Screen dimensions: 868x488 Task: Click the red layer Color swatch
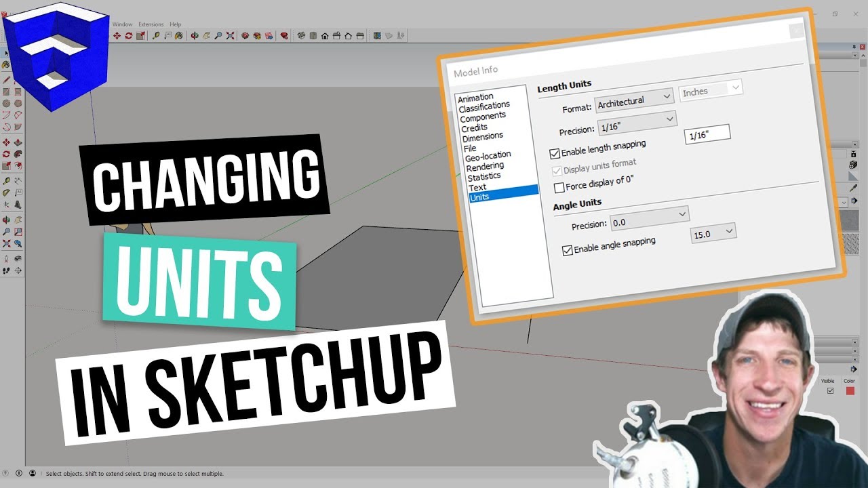tap(850, 390)
